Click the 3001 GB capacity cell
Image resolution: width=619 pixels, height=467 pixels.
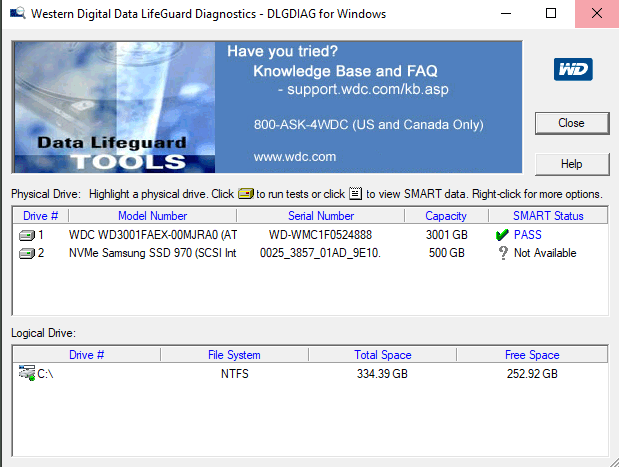tap(446, 235)
